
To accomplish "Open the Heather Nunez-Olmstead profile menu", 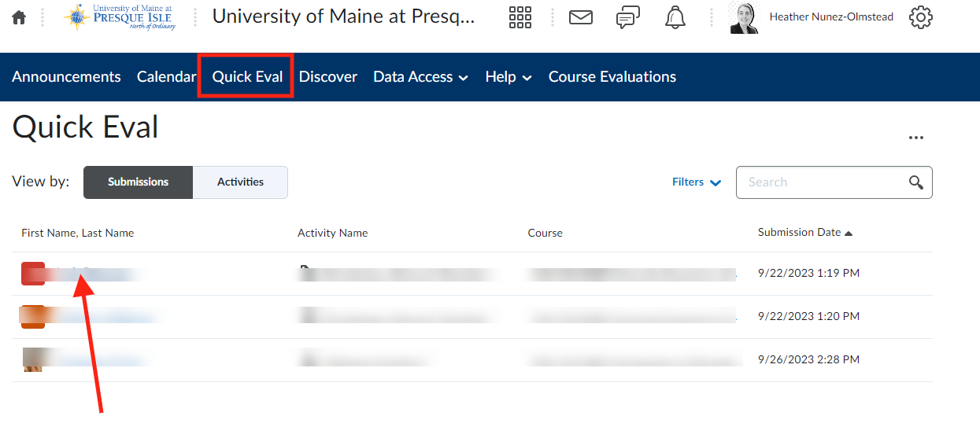I will (812, 17).
